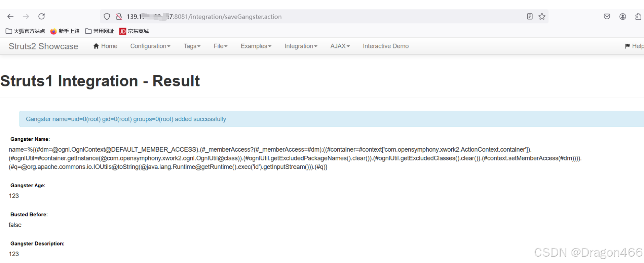
Task: Click the false value under Busted Before
Action: (x=15, y=225)
